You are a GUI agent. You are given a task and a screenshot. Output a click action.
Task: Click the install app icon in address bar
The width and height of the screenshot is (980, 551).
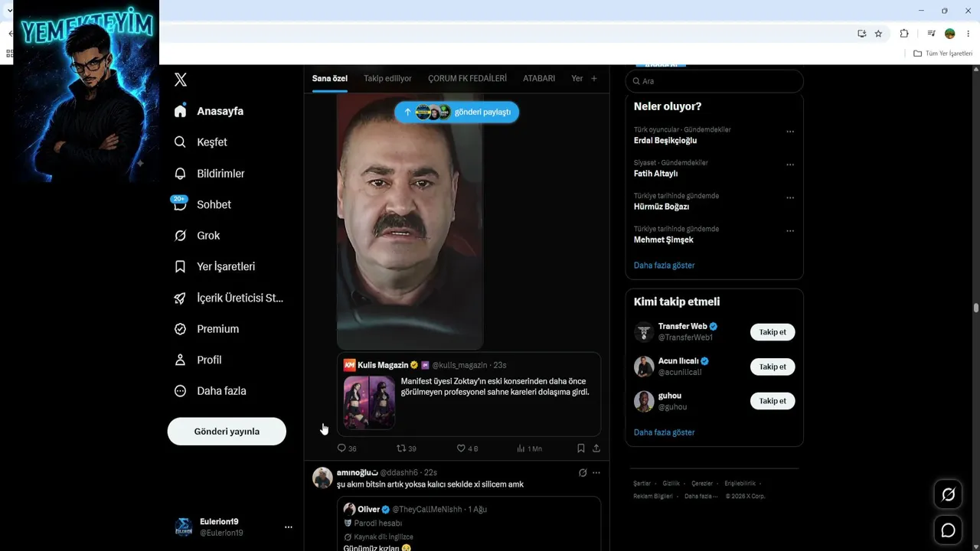[x=862, y=34]
